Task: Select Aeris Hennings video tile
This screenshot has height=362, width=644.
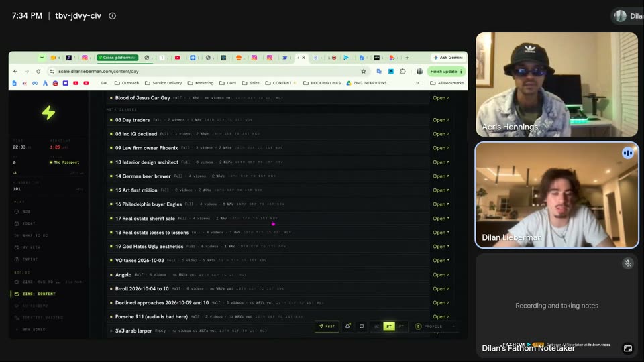Action: pos(557,84)
